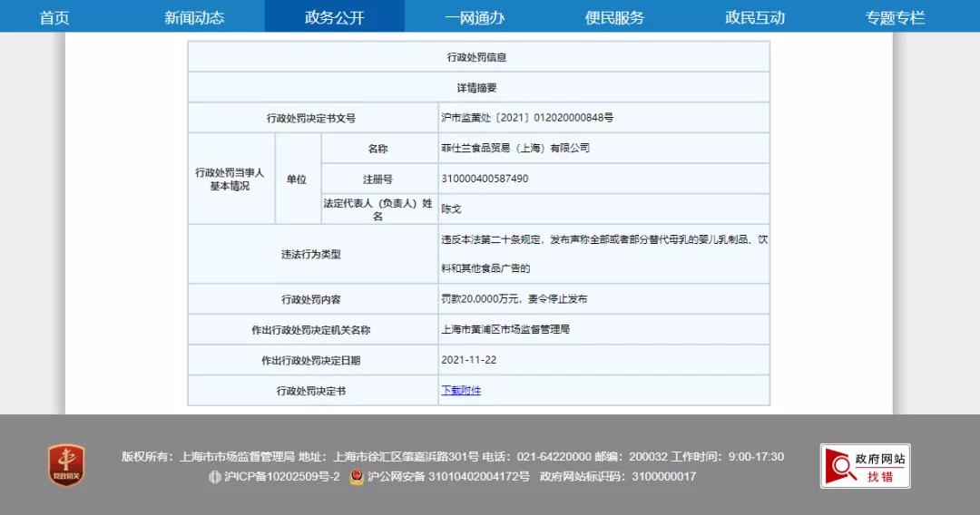Click the 沪ICP备10202509号-2 link
The image size is (980, 515).
pyautogui.click(x=282, y=477)
